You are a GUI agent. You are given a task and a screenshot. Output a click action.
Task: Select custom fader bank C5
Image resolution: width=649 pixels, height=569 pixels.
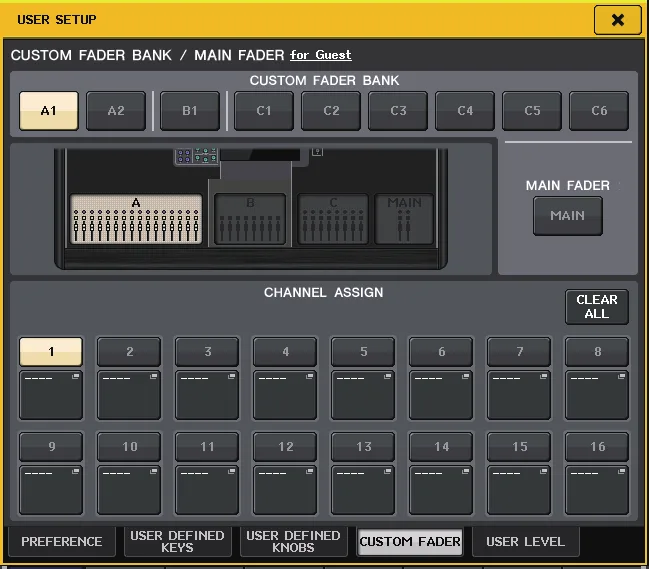[532, 111]
